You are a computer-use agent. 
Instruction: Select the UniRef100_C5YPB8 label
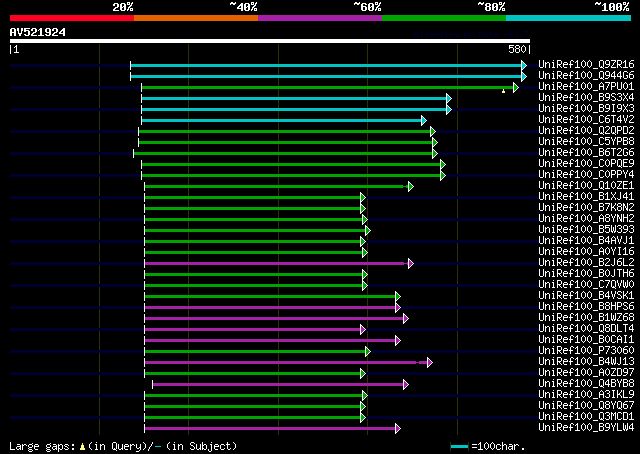(x=586, y=142)
